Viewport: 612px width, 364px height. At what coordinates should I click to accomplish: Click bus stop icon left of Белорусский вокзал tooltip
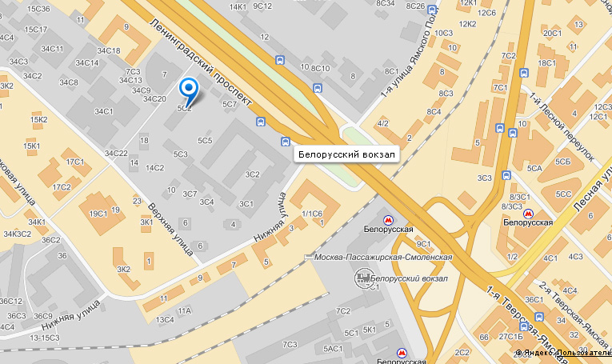pyautogui.click(x=286, y=142)
